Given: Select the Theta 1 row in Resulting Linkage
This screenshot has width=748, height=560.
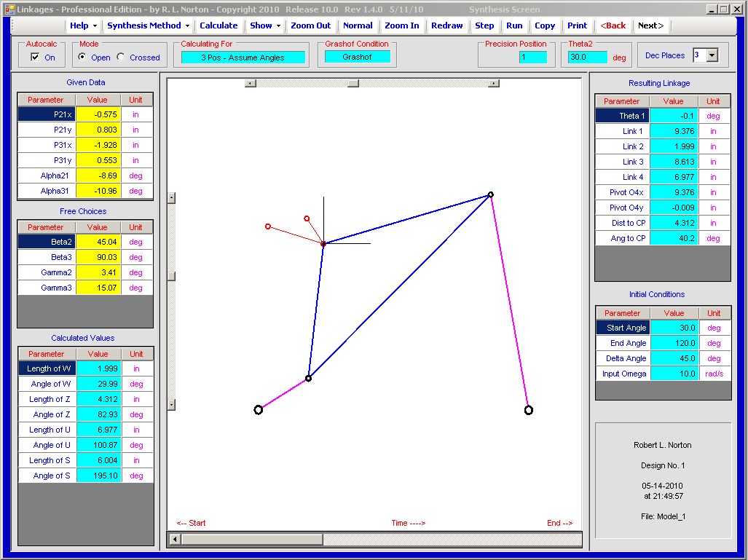Looking at the screenshot, I should (663, 116).
